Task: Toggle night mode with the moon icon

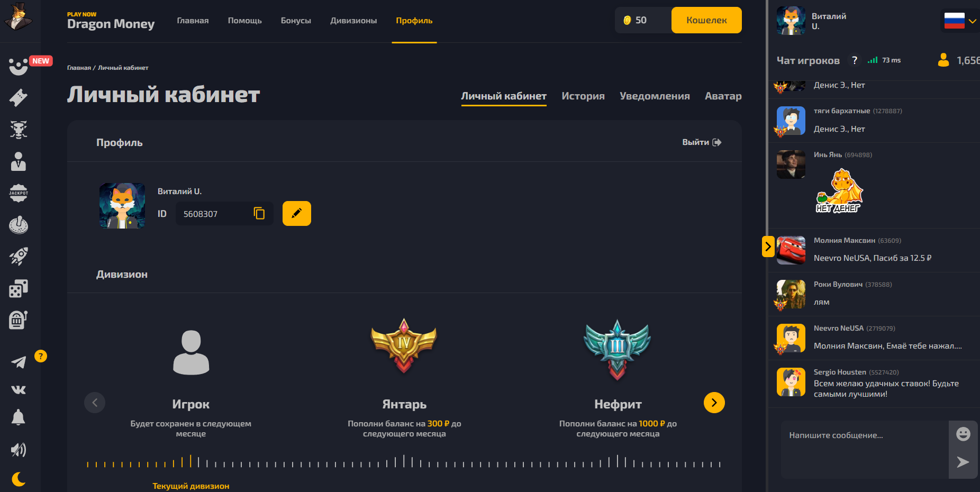Action: click(x=19, y=479)
